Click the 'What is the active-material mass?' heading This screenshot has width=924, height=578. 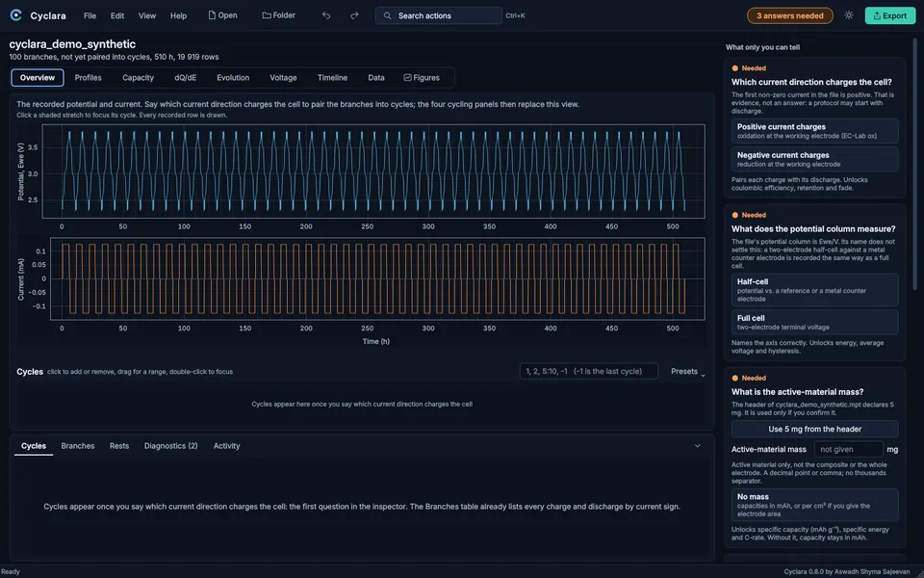797,392
